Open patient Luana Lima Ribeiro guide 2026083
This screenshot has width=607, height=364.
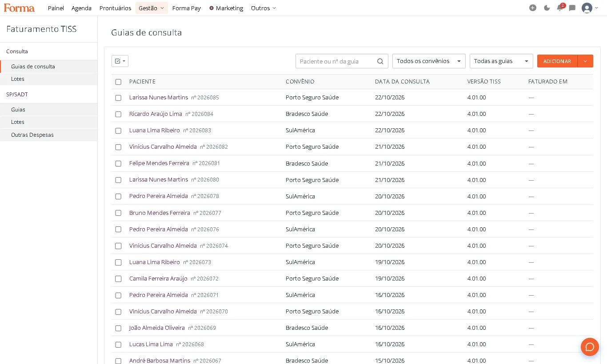155,130
